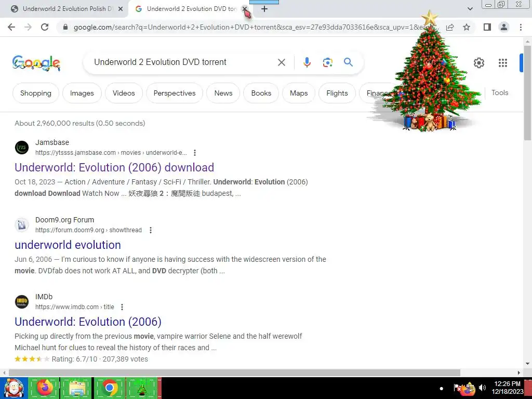
Task: Open the Santa Start button
Action: coord(14,388)
